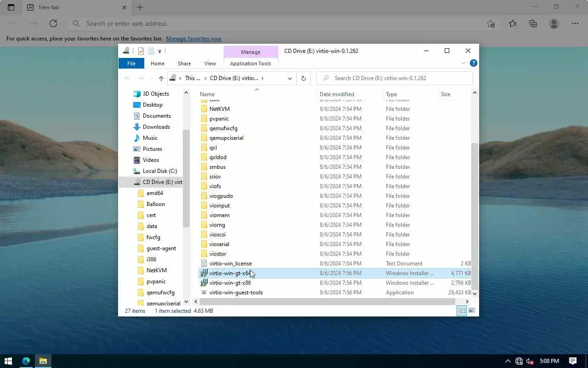The width and height of the screenshot is (588, 368).
Task: Select the Manage contextual tab header
Action: click(251, 52)
